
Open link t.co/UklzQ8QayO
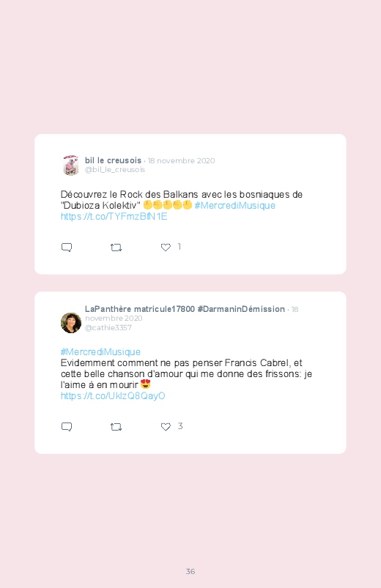coord(113,396)
